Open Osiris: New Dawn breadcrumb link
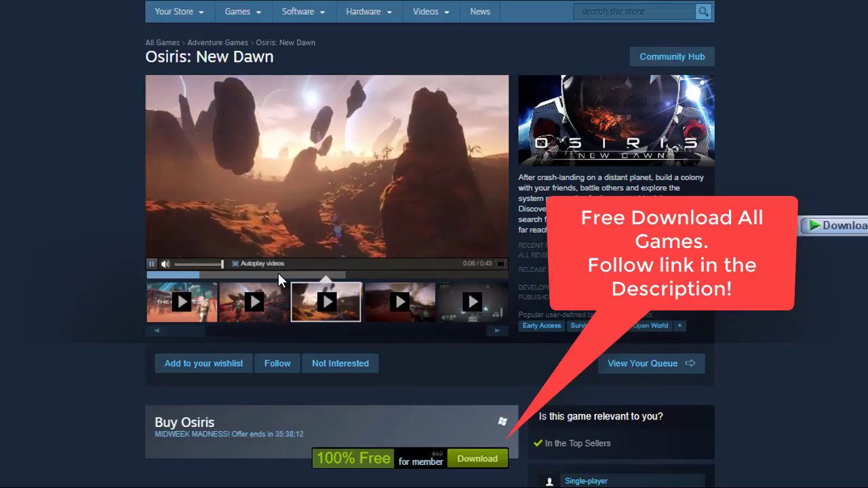868x488 pixels. (x=285, y=43)
